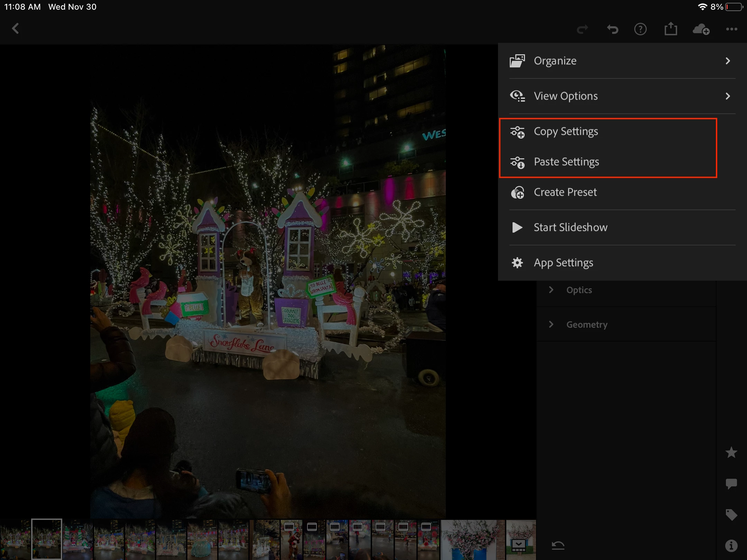This screenshot has width=747, height=560.
Task: Expand the Optics panel section
Action: coord(579,290)
